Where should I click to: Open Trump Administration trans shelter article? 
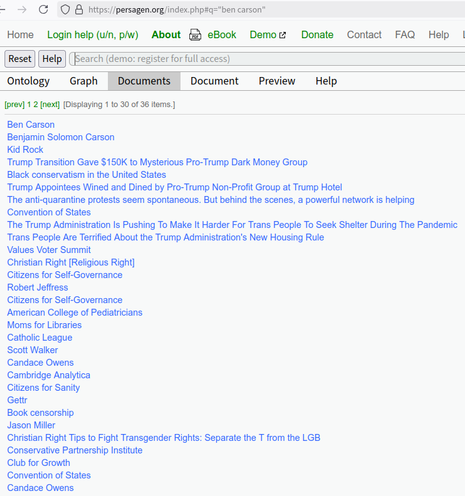pos(232,225)
